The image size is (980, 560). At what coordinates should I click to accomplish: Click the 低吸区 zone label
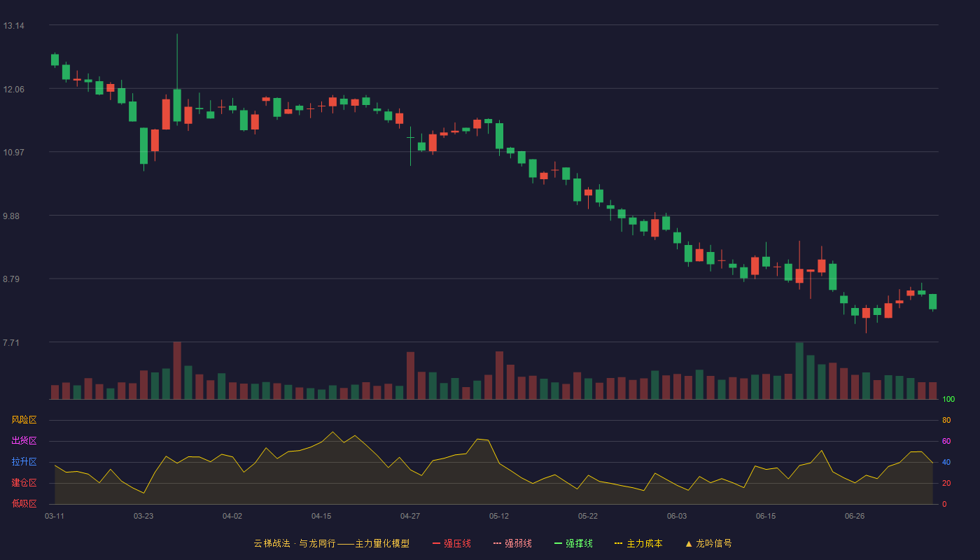(x=24, y=504)
